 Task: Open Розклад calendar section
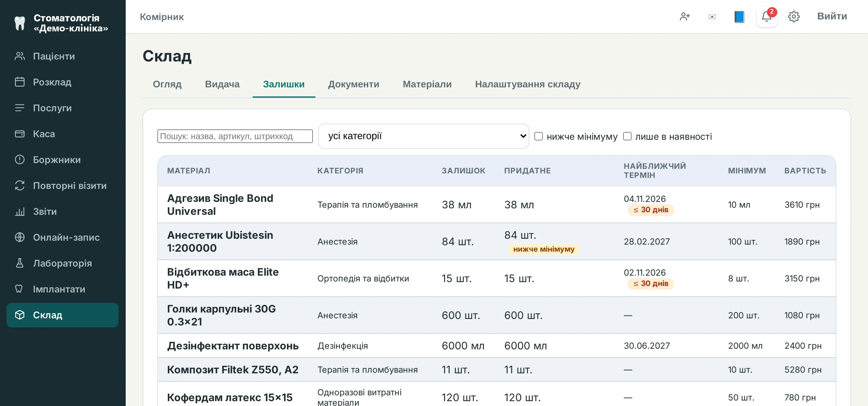coord(62,82)
